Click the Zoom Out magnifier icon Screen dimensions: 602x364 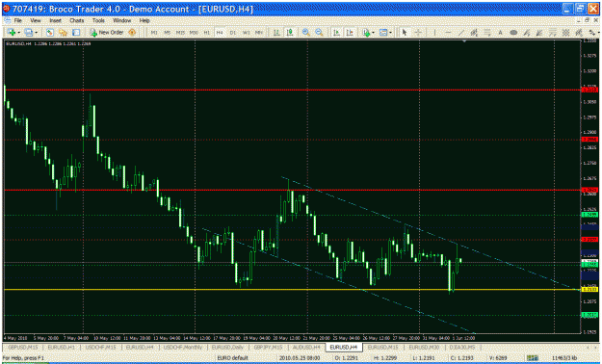[x=319, y=33]
